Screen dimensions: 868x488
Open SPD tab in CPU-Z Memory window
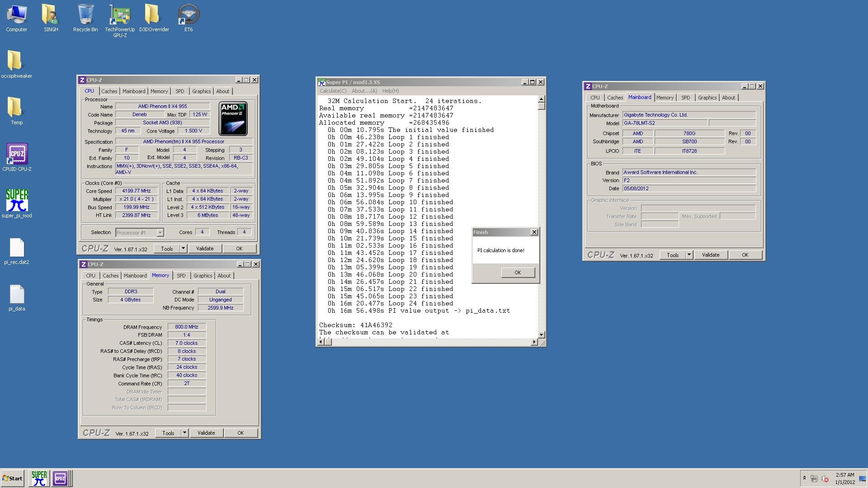(x=181, y=276)
